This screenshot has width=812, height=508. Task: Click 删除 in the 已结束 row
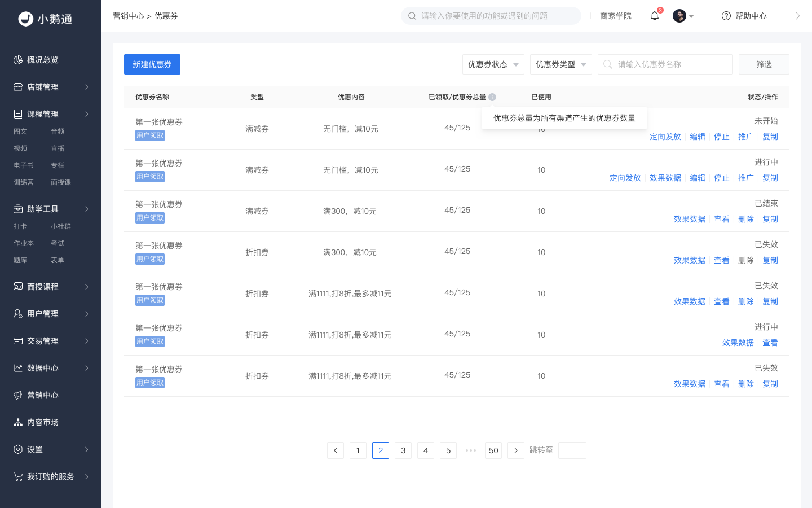[746, 219]
